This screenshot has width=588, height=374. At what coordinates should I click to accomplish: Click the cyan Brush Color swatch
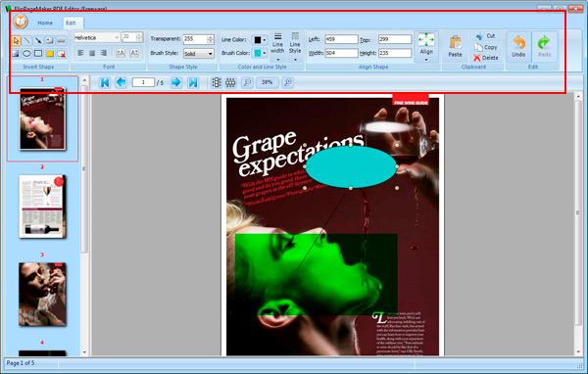click(257, 53)
